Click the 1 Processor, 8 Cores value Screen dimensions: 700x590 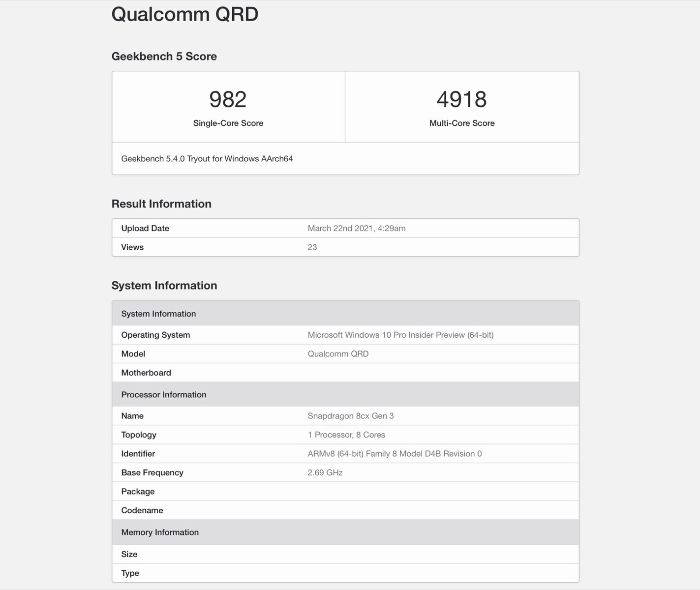(346, 435)
